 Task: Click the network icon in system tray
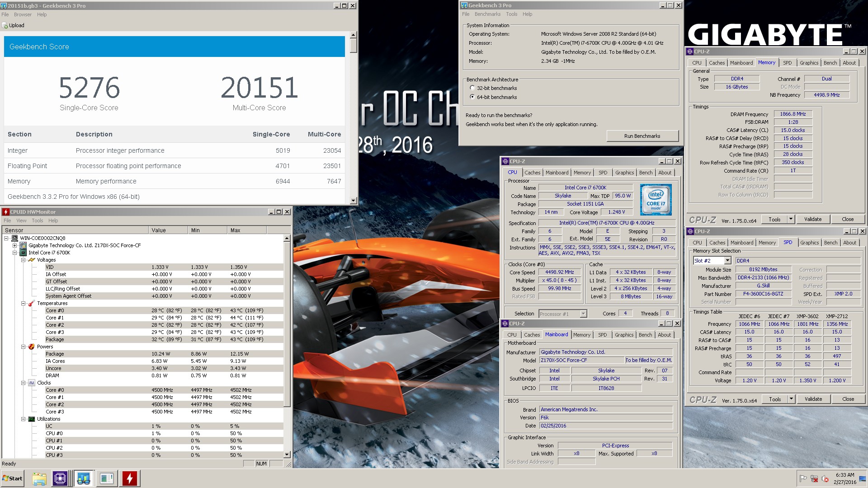tap(814, 479)
